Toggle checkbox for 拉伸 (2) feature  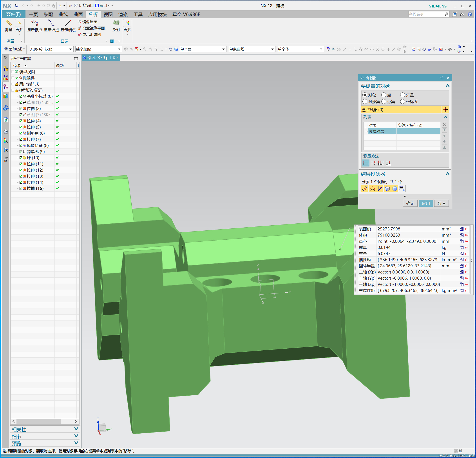tap(21, 109)
